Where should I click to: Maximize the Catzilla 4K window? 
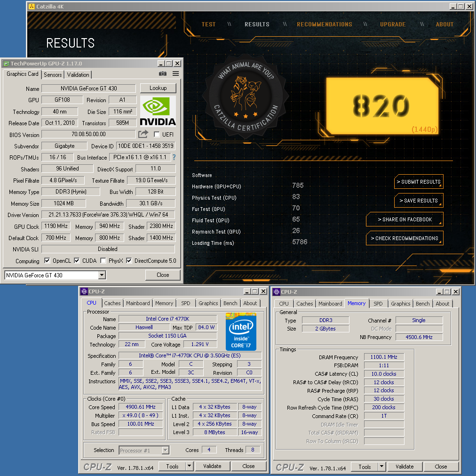coord(461,7)
